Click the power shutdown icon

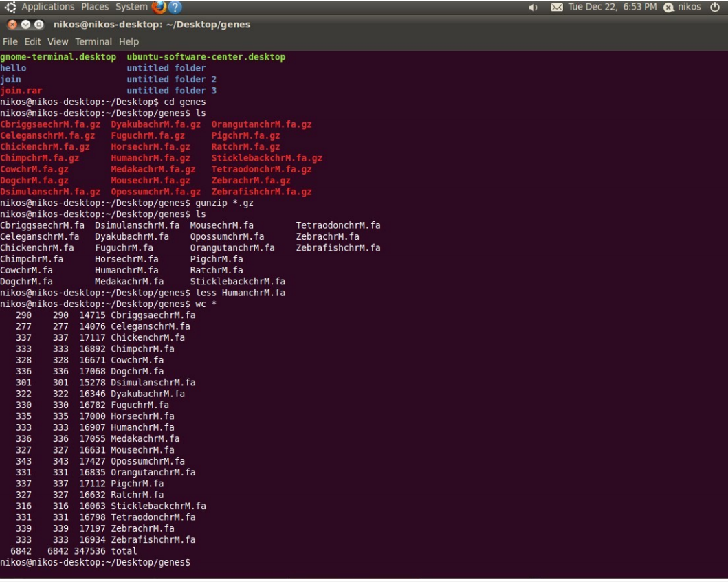[x=714, y=8]
